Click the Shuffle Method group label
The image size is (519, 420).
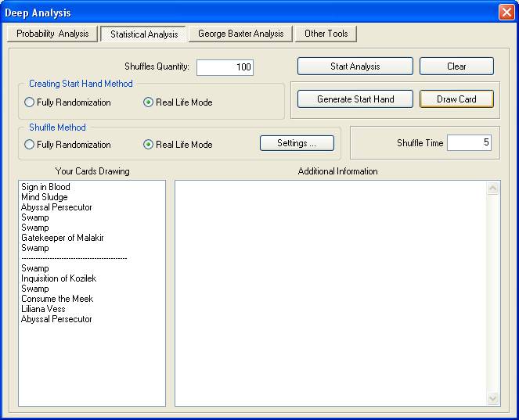point(57,127)
